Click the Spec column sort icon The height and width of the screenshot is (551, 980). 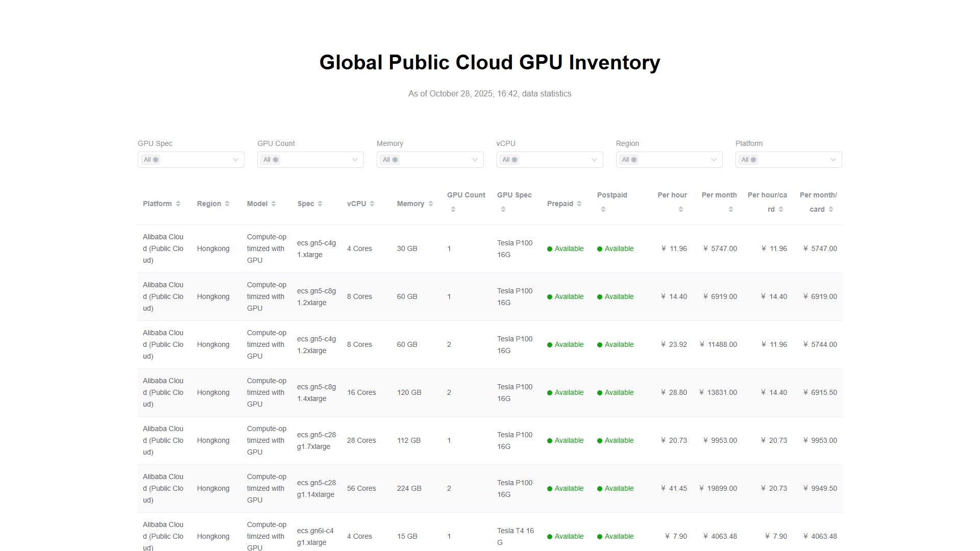(x=320, y=204)
